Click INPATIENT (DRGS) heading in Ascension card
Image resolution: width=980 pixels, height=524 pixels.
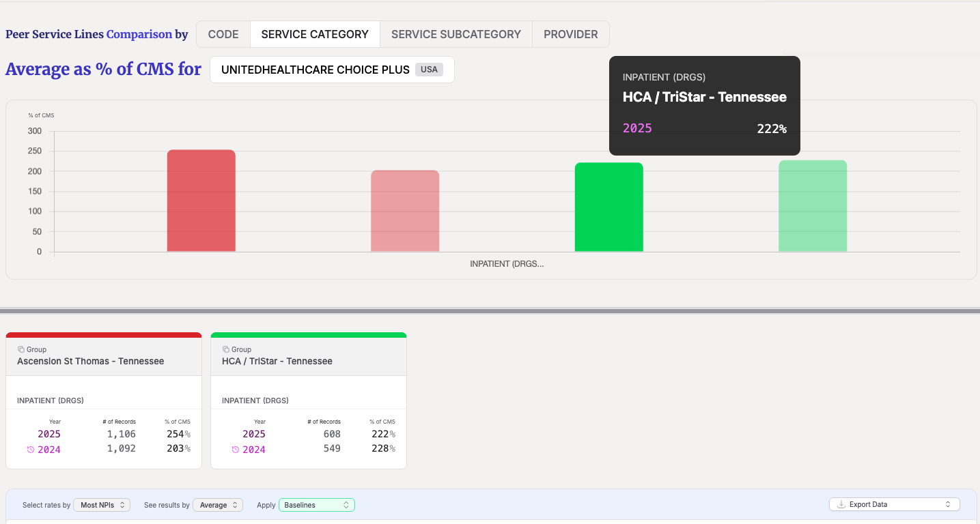click(x=51, y=401)
